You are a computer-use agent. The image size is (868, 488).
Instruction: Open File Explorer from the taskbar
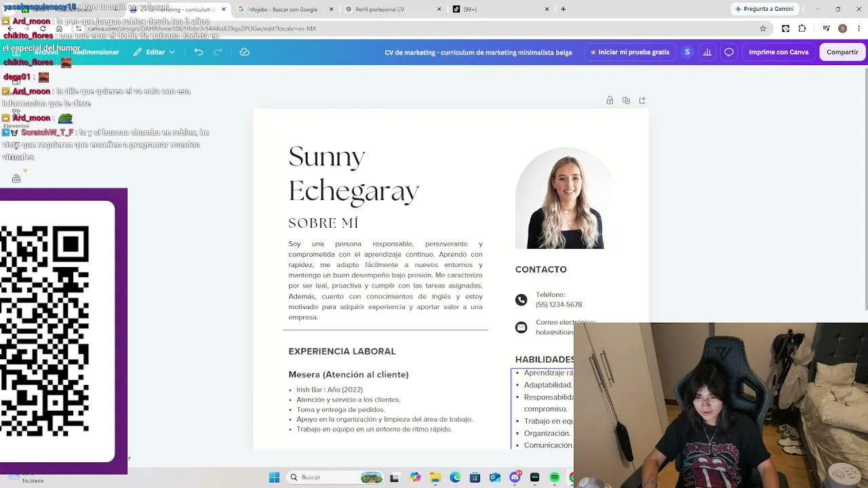point(435,477)
